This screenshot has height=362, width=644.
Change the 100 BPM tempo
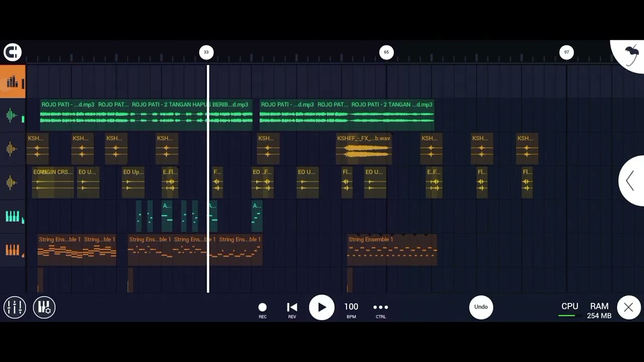pos(351,310)
